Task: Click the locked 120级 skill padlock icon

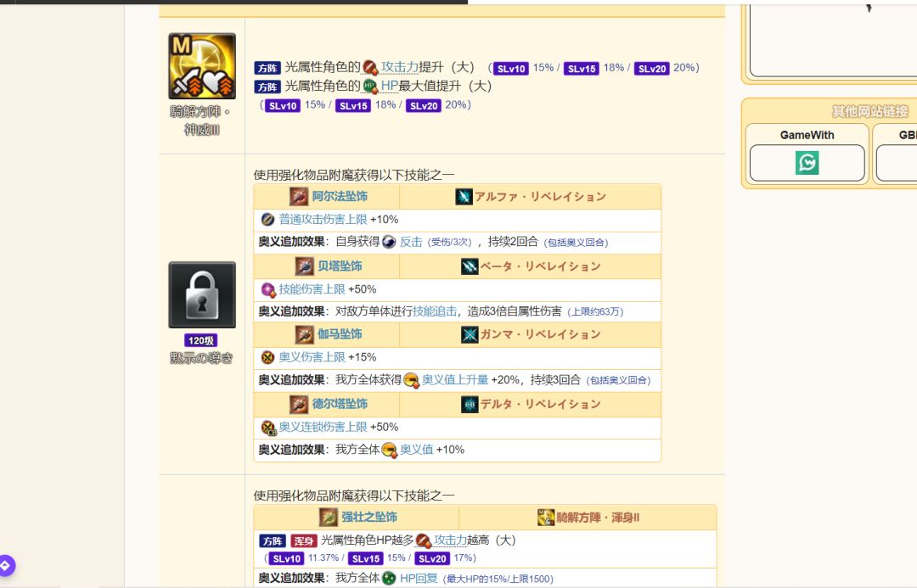Action: point(202,294)
